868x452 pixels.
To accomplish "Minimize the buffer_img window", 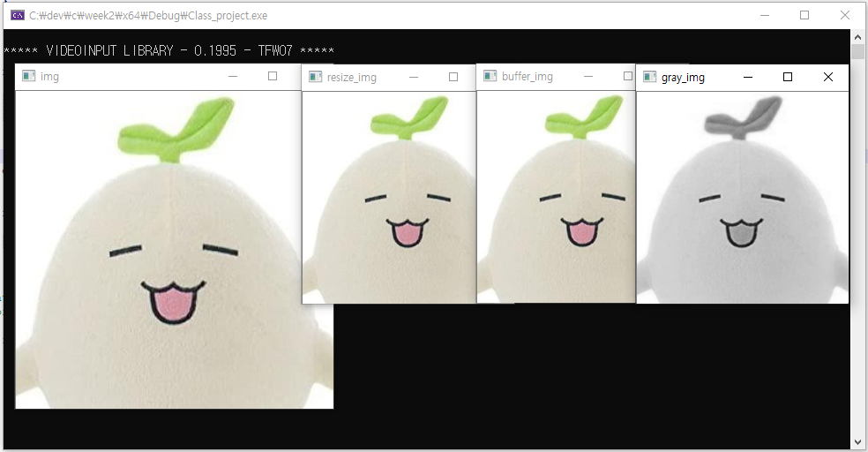I will click(x=588, y=76).
